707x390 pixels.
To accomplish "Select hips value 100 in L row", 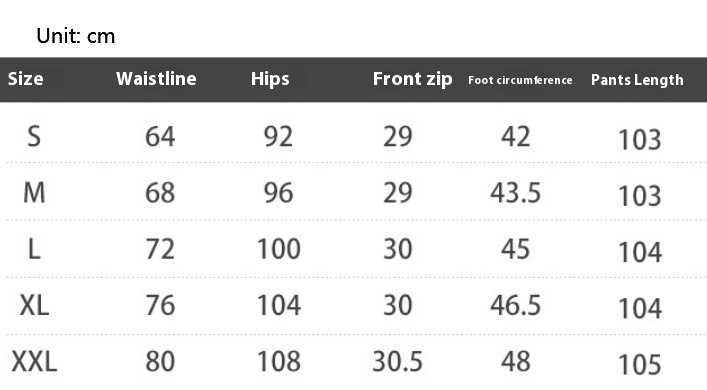I will point(279,249).
